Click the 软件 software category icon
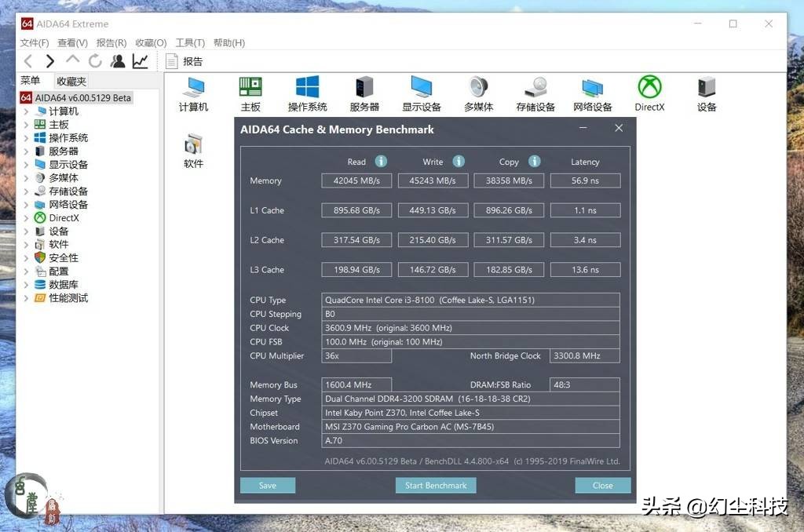This screenshot has width=804, height=532. point(192,145)
